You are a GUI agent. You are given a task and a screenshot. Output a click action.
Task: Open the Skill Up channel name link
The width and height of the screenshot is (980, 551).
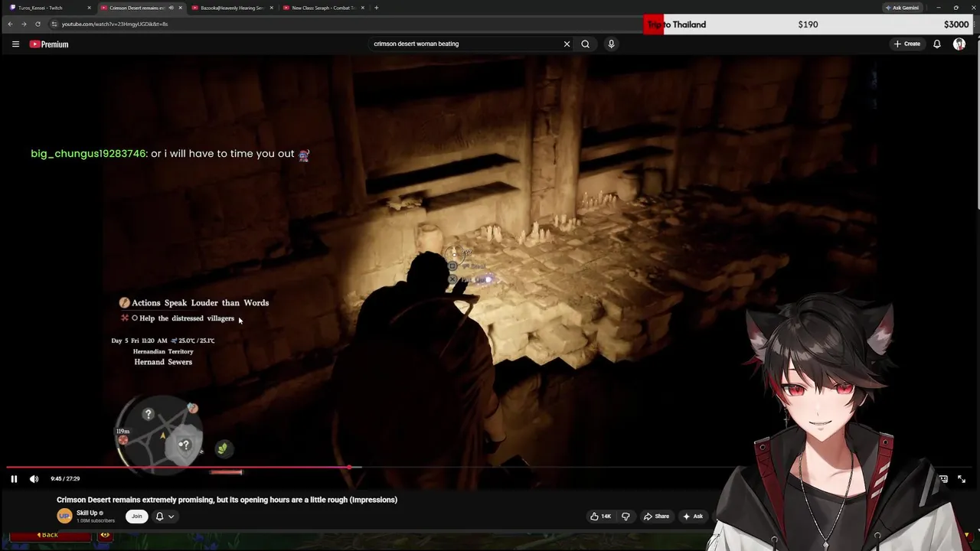click(87, 513)
